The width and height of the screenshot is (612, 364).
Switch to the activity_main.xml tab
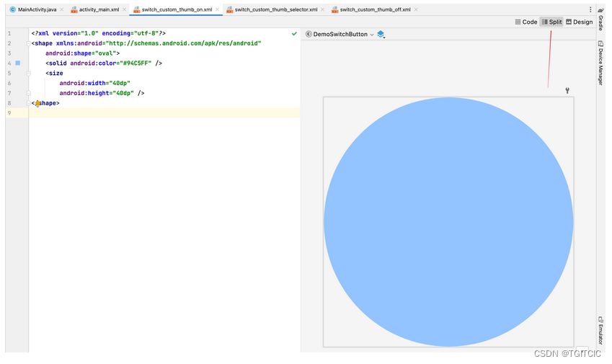[94, 9]
